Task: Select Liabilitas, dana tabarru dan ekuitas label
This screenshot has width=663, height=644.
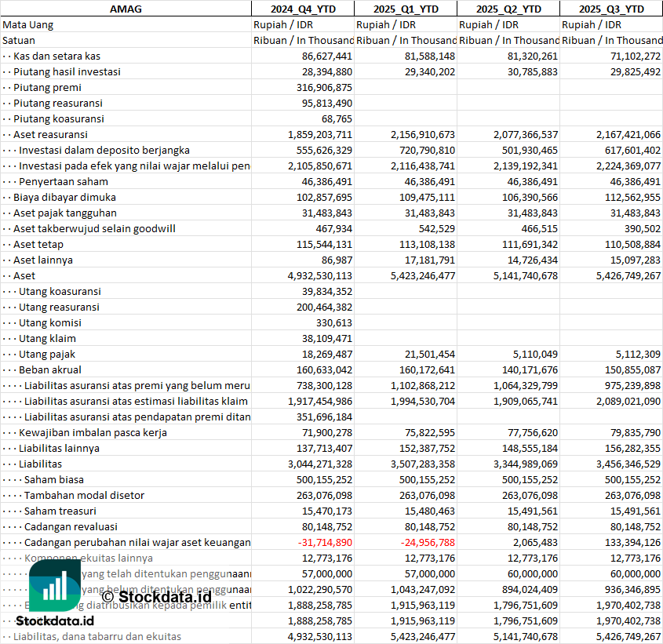Action: coord(97,636)
